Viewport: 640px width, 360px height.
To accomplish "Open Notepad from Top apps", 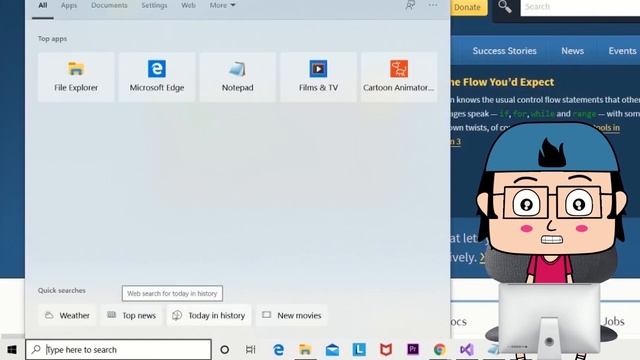I will 238,77.
